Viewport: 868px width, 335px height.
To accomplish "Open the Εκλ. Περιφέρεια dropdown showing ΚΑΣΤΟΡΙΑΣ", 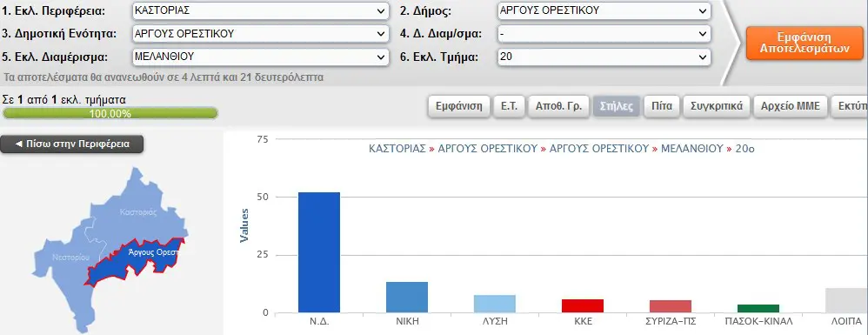I will [x=261, y=10].
